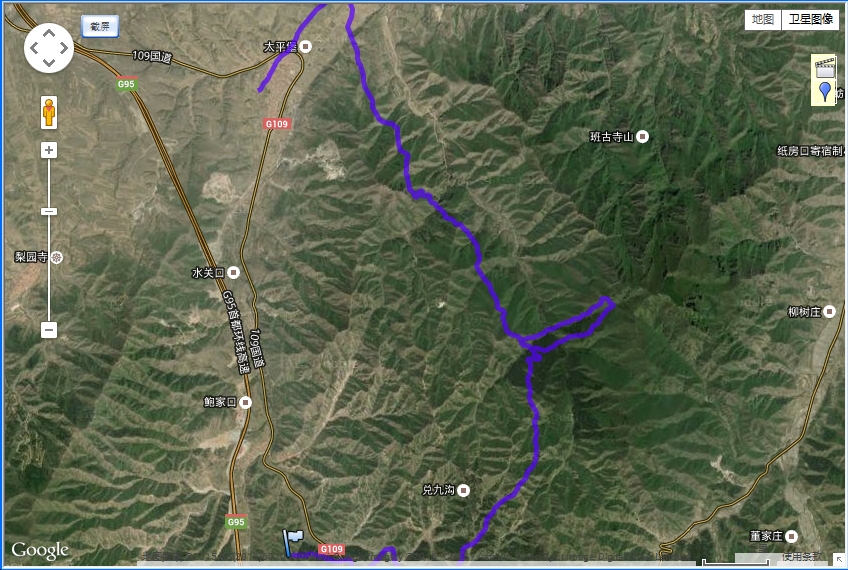Click the 梨园寺 temple marker

(57, 257)
